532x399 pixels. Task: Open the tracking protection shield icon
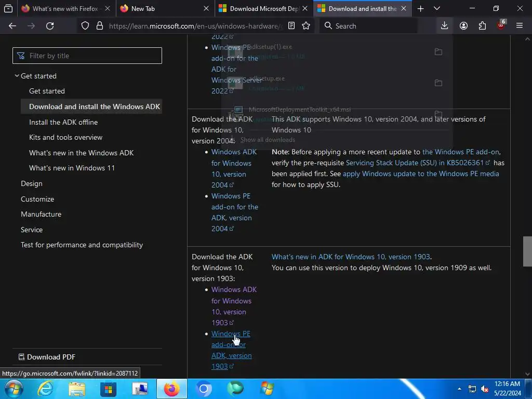click(85, 26)
